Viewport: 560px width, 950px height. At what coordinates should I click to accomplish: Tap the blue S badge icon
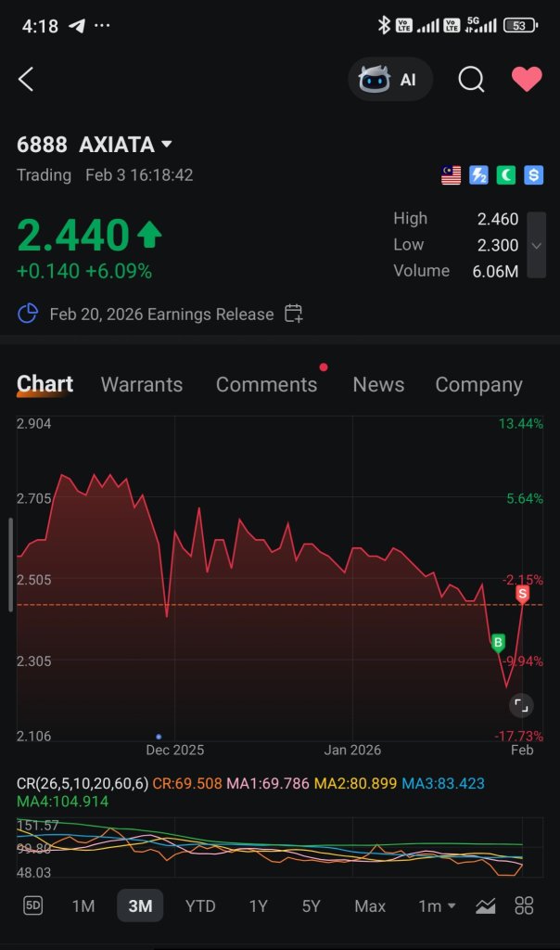pos(533,175)
